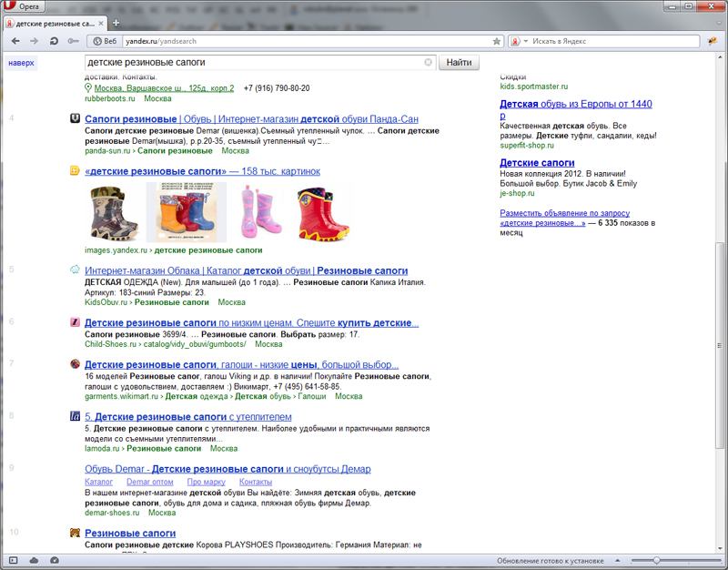Open the orange, red and blue boots thumbnail
Viewport: 728px width, 570px height.
point(187,212)
